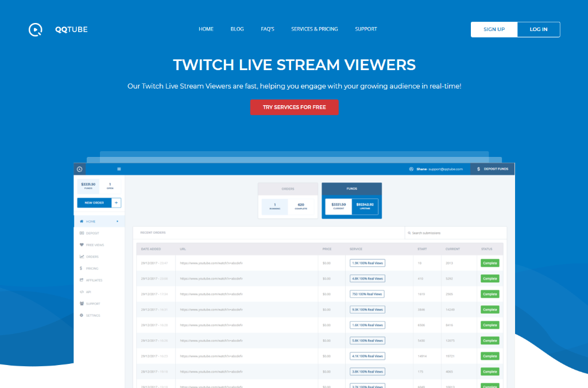Click the Free Views heart icon

(x=82, y=245)
